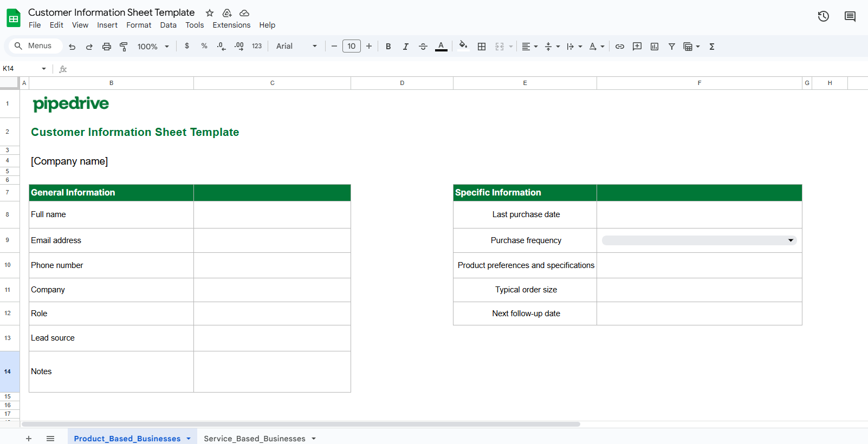Viewport: 868px width, 444px height.
Task: Open version history clock icon
Action: pyautogui.click(x=824, y=16)
